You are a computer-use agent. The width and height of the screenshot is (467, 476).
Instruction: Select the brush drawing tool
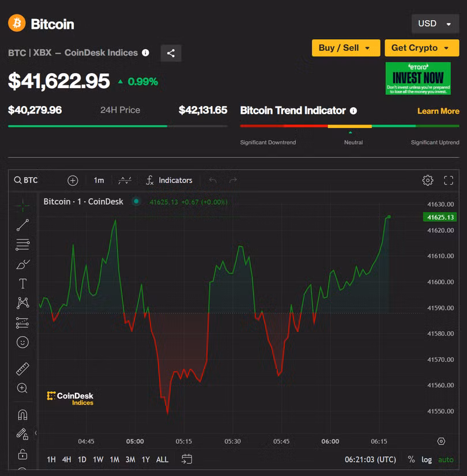tap(22, 264)
